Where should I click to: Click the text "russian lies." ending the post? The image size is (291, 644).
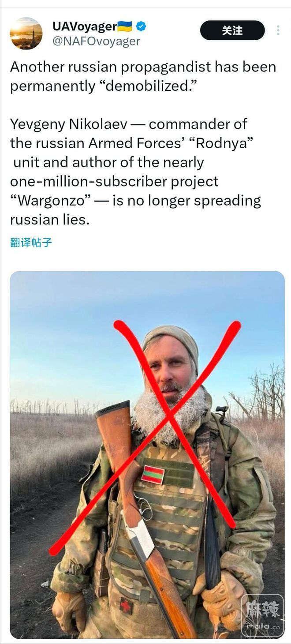pyautogui.click(x=50, y=219)
